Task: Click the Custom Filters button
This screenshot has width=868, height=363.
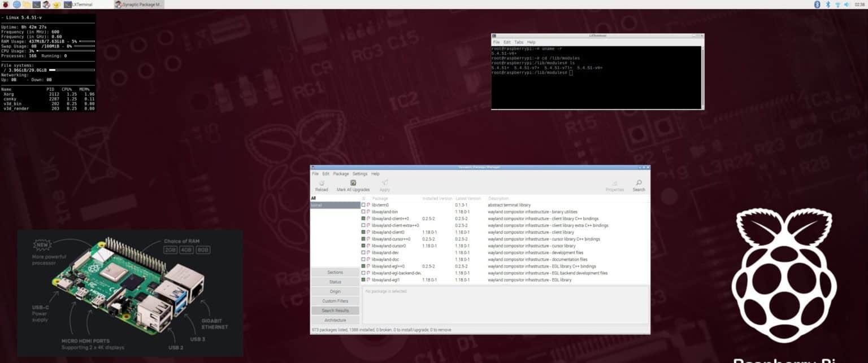Action: point(335,301)
